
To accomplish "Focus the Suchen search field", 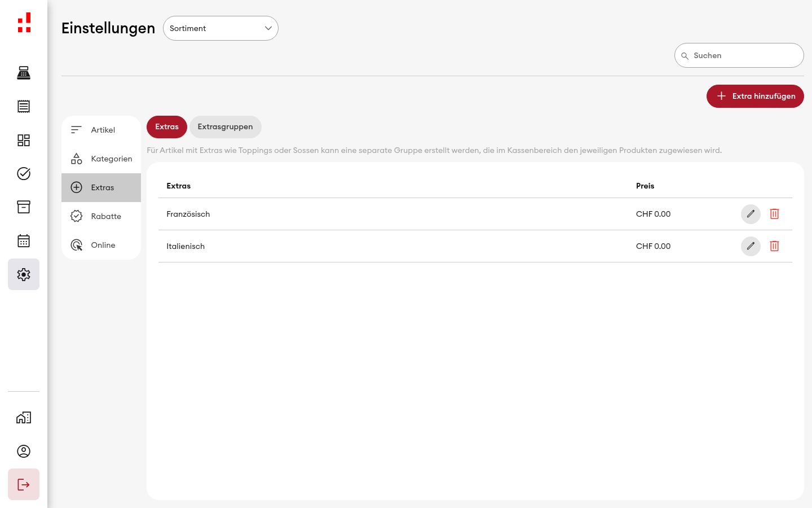I will click(739, 55).
